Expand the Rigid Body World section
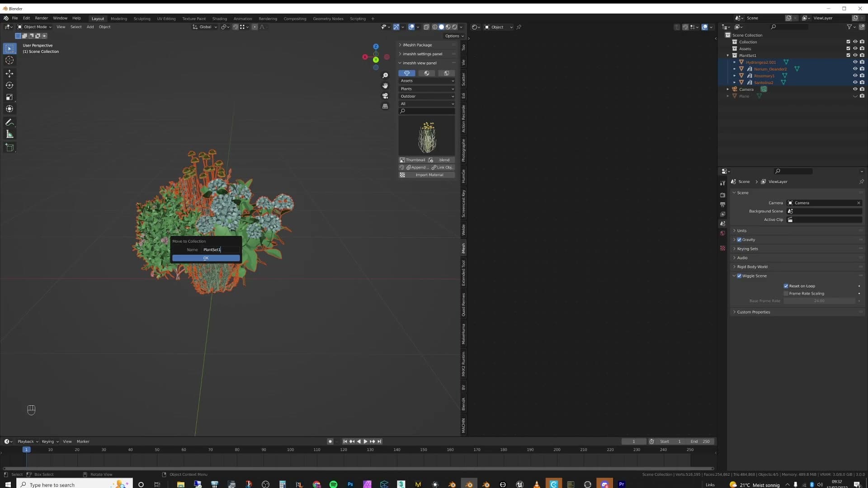 tap(797, 267)
